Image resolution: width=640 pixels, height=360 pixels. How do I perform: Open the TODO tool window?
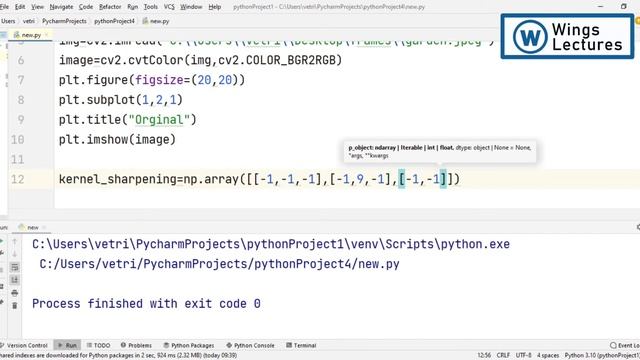(98, 345)
